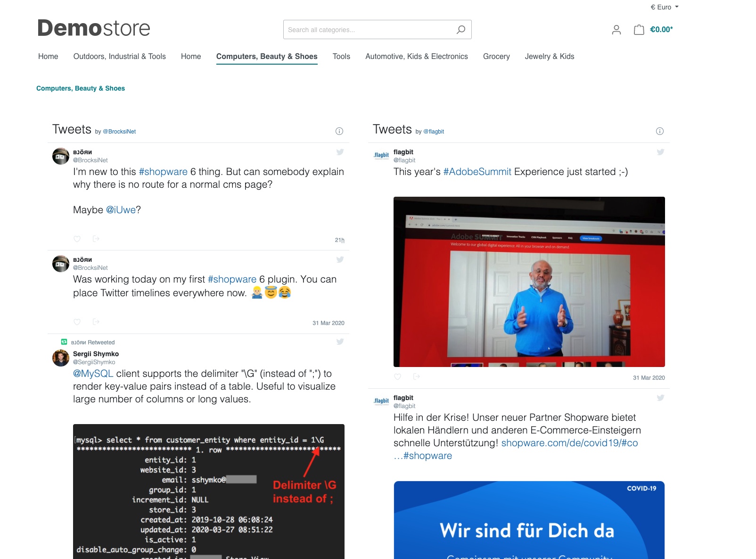Image resolution: width=756 pixels, height=559 pixels.
Task: Like the Twitter timelines plugin tweet
Action: 77,322
